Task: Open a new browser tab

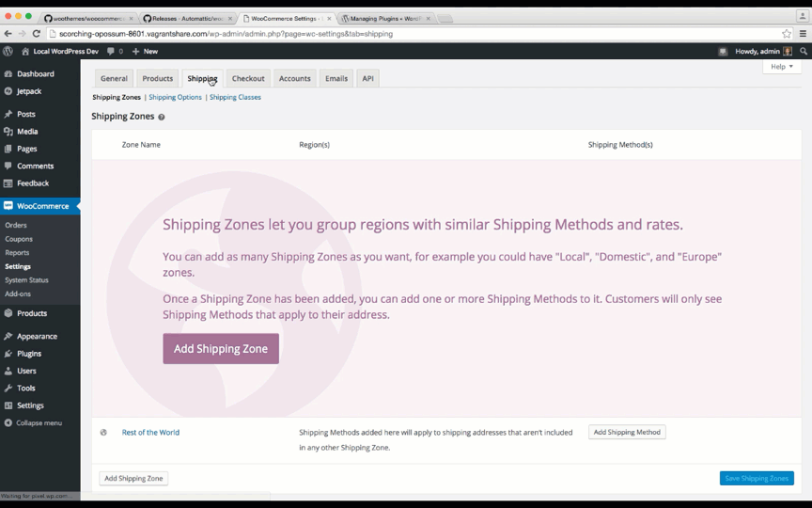Action: (x=445, y=19)
